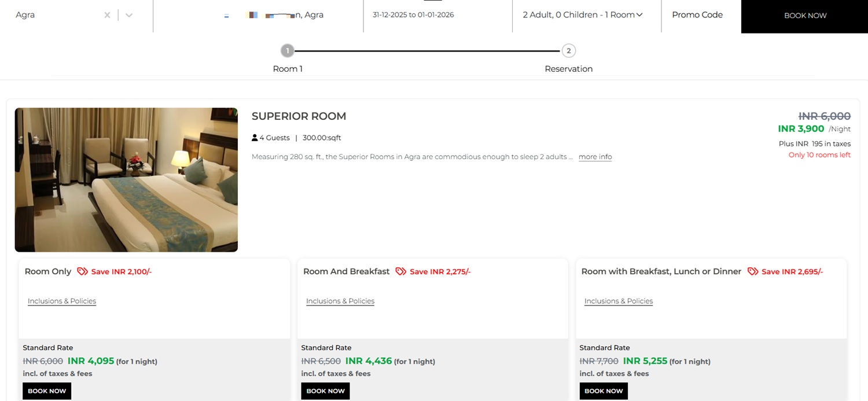Open more info for the Superior Room
Screen dimensions: 868x401
pyautogui.click(x=594, y=156)
